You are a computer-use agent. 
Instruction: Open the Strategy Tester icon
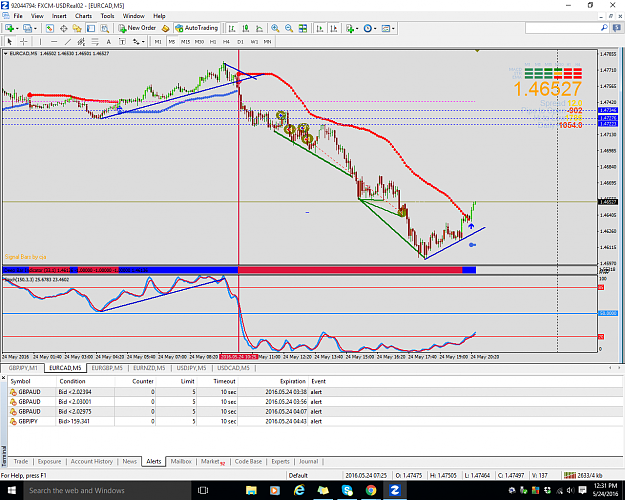click(104, 28)
